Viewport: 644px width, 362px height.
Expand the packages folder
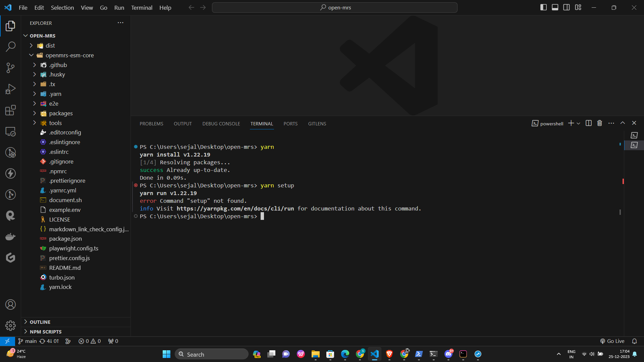tap(35, 113)
